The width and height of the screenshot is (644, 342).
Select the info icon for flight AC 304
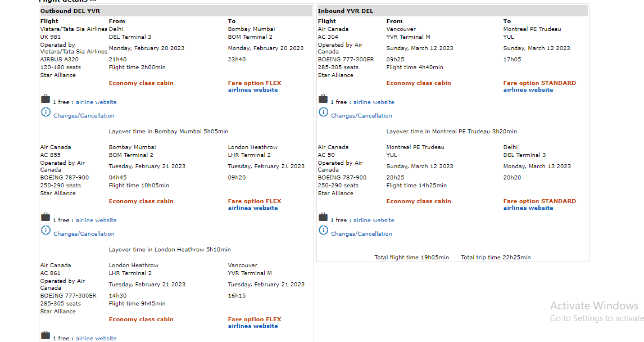point(323,112)
